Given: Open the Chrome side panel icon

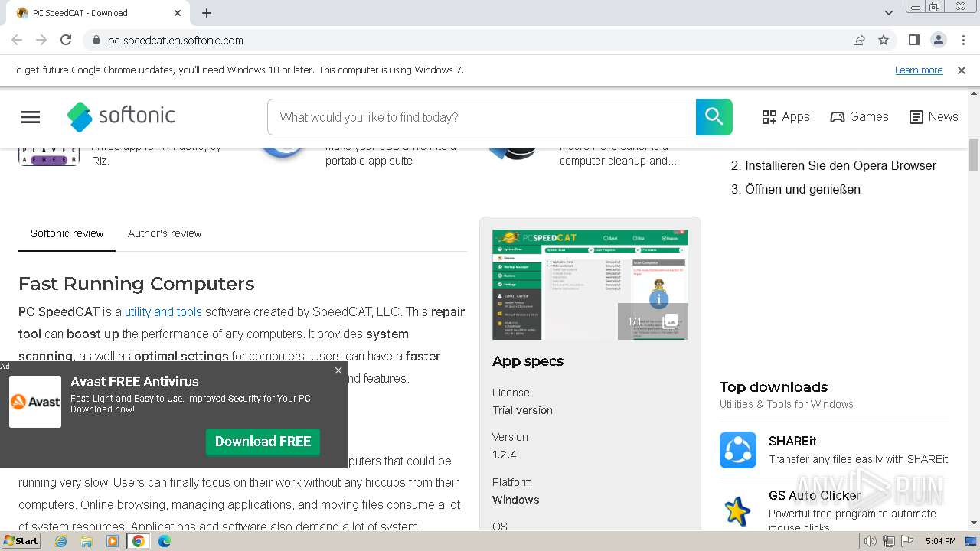Looking at the screenshot, I should (x=913, y=40).
